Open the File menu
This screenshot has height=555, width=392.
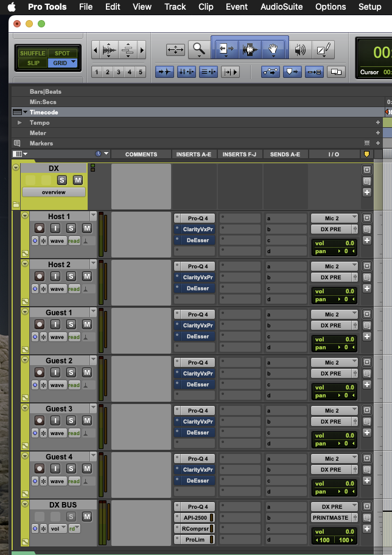coord(86,7)
